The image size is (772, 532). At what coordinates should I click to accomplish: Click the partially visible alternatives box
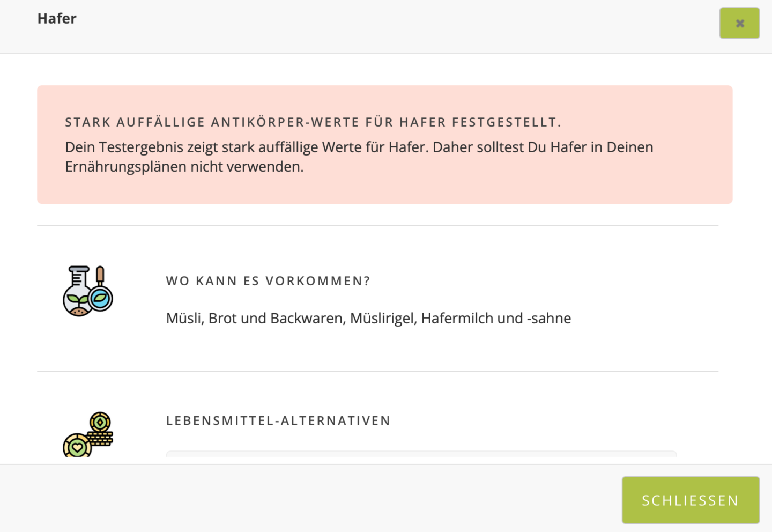pos(421,454)
